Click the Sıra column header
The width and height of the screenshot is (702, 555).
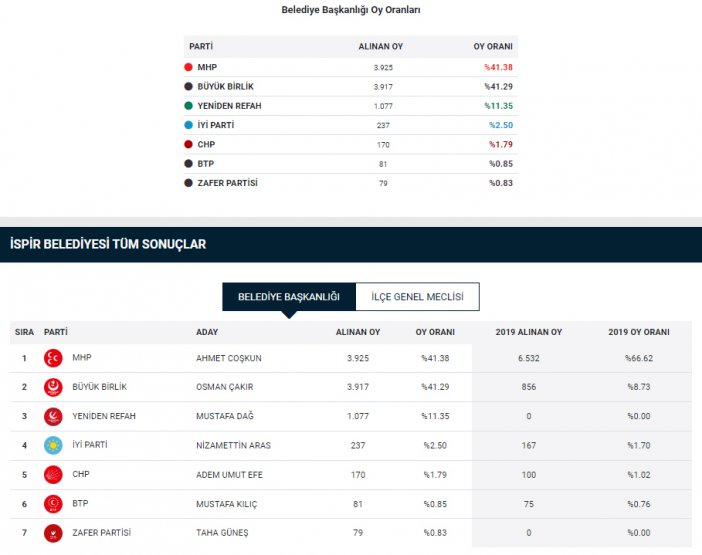click(24, 332)
